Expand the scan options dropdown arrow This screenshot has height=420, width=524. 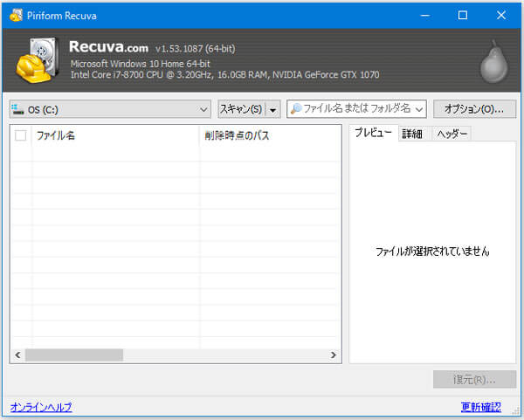click(272, 109)
